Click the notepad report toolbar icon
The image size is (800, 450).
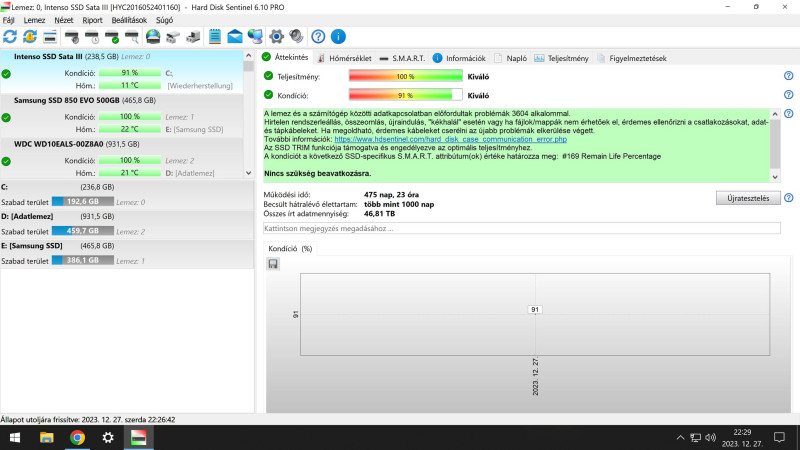(x=215, y=37)
